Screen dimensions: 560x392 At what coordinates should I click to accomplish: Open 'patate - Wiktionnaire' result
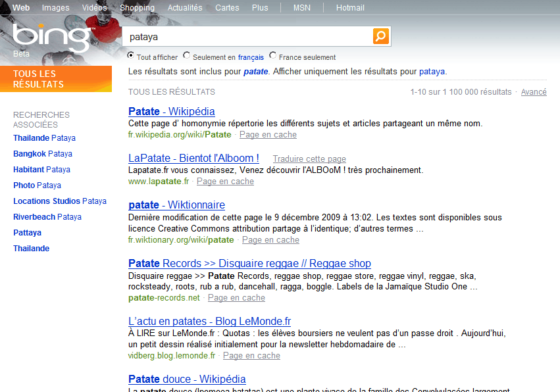point(176,205)
